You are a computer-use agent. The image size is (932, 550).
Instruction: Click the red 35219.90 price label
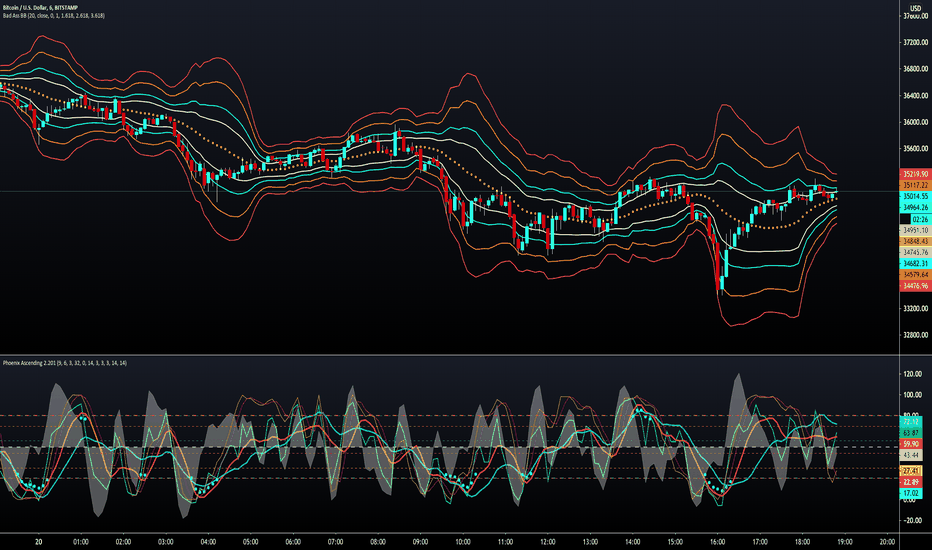[x=915, y=174]
